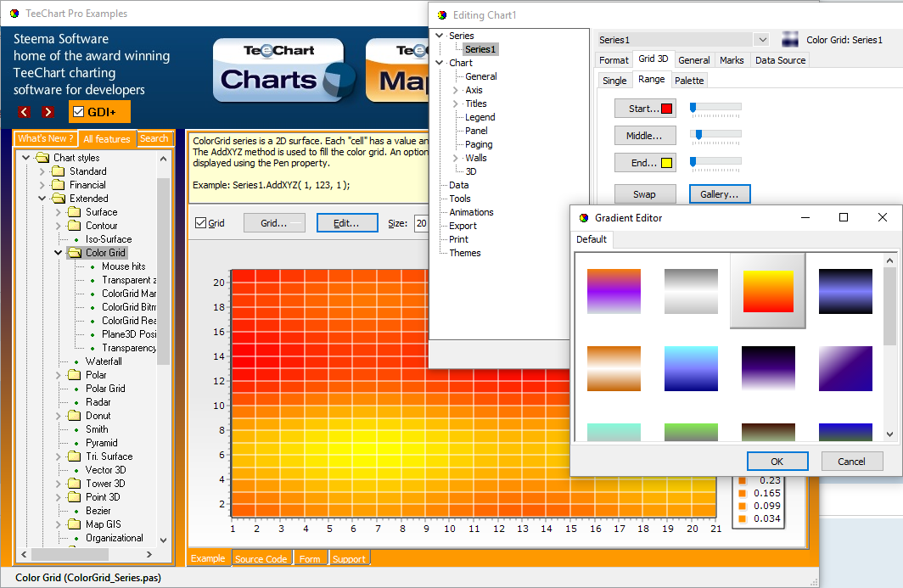Click the Start transparency slider

click(715, 109)
